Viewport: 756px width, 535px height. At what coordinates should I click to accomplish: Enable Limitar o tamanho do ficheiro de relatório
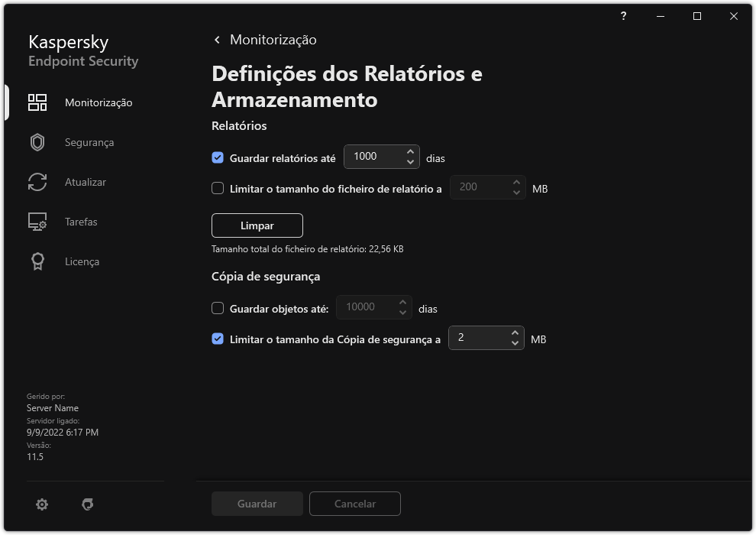click(x=218, y=187)
